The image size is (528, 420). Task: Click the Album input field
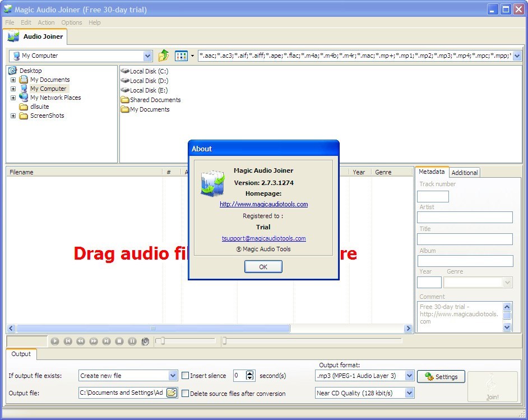(465, 261)
